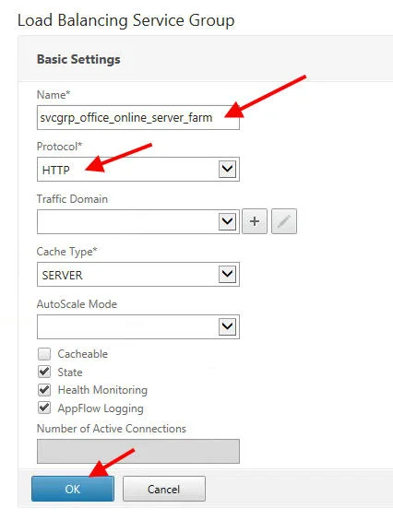Open the Cache Type dropdown showing SERVER
Image resolution: width=393 pixels, height=532 pixels.
pos(227,274)
